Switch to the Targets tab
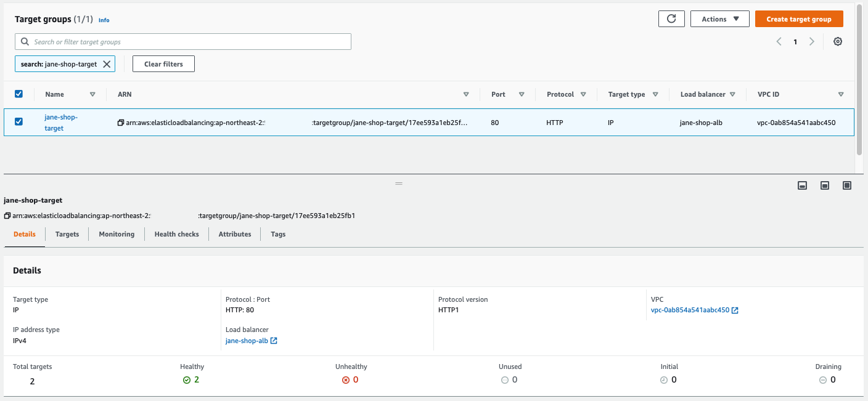Image resolution: width=868 pixels, height=401 pixels. click(x=67, y=234)
